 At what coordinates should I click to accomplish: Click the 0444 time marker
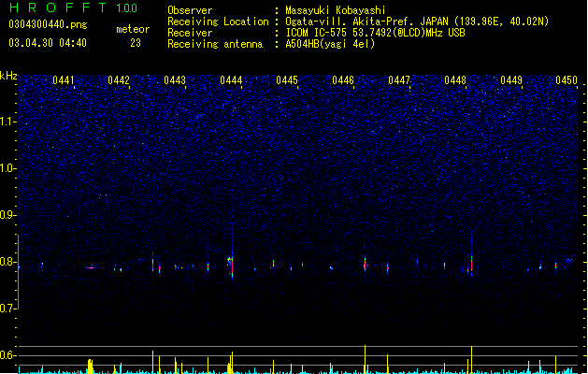tap(231, 80)
